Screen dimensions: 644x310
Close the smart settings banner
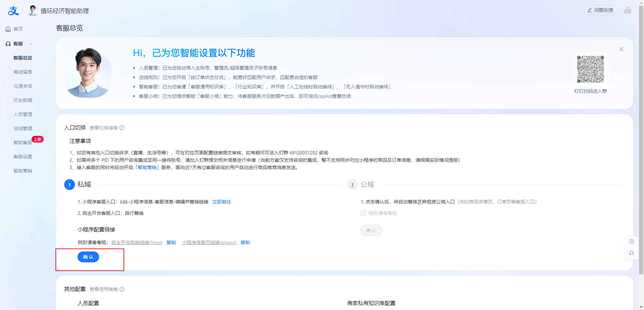(x=621, y=49)
